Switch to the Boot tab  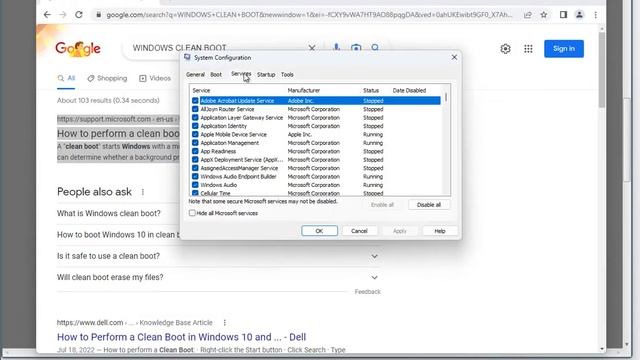tap(216, 75)
